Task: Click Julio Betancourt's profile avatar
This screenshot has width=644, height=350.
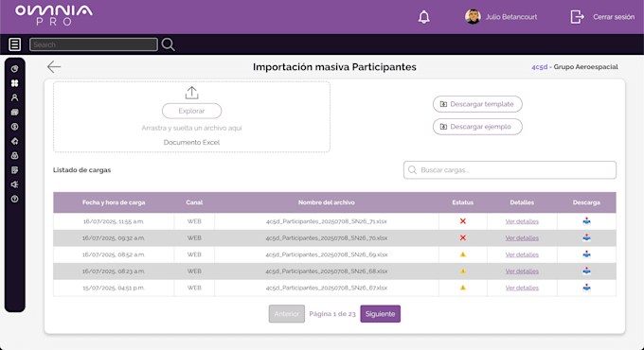Action: click(x=473, y=17)
